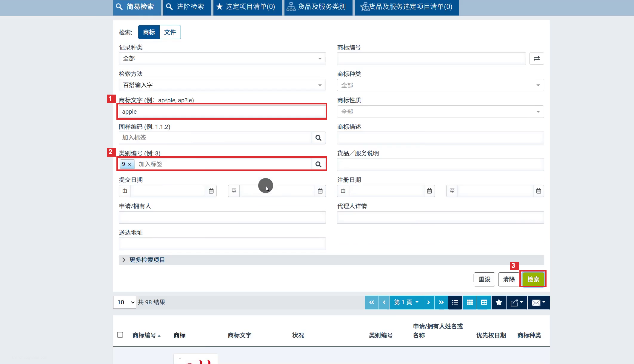Viewport: 634px width, 364px height.
Task: Switch to table view icon
Action: pyautogui.click(x=484, y=303)
